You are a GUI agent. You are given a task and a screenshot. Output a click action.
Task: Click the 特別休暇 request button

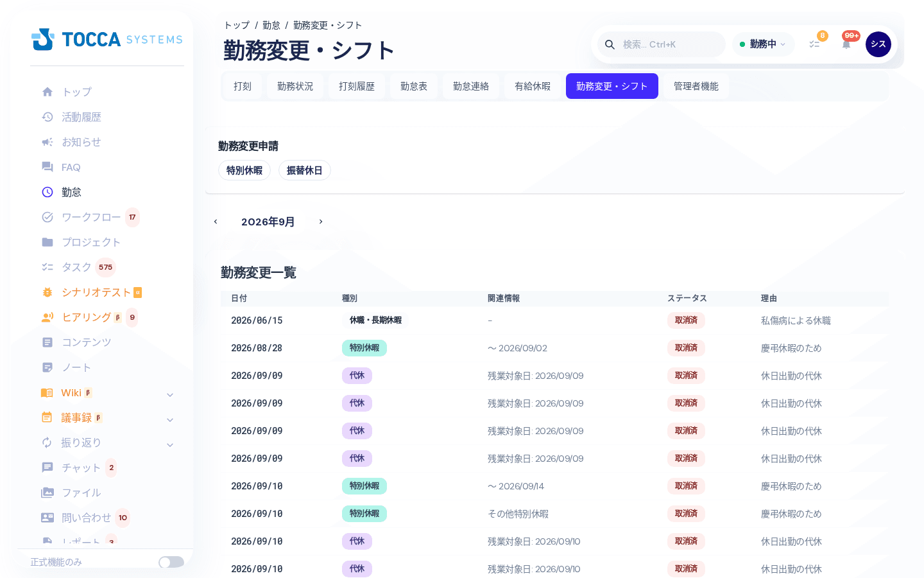pos(244,170)
